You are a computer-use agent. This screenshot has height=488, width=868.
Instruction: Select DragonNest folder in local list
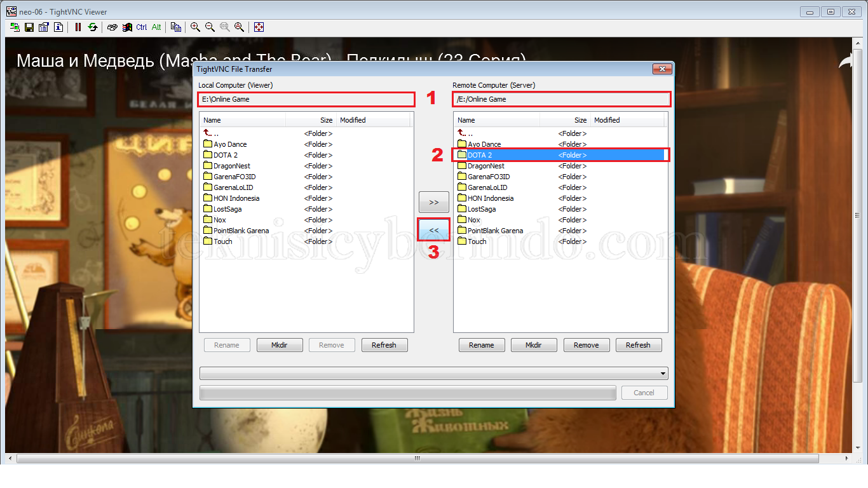pos(227,166)
